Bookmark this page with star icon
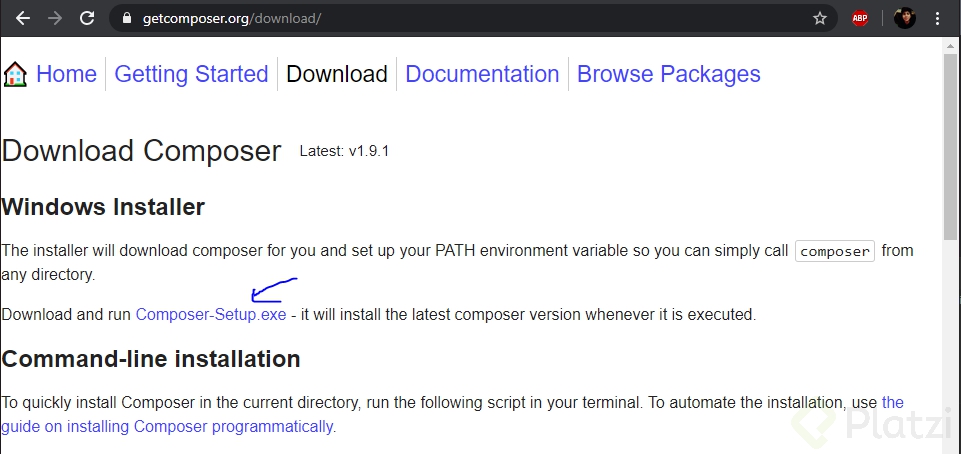Screen dimensions: 961x454 tap(820, 18)
